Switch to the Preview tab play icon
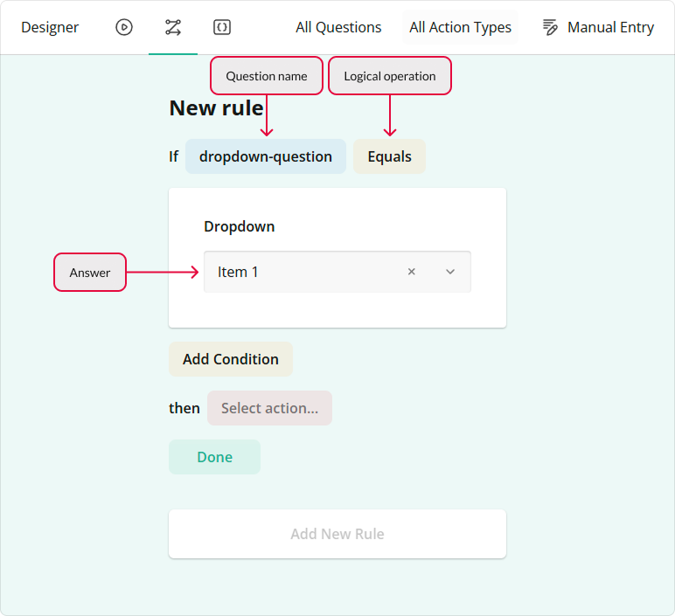The width and height of the screenshot is (675, 616). [x=124, y=27]
